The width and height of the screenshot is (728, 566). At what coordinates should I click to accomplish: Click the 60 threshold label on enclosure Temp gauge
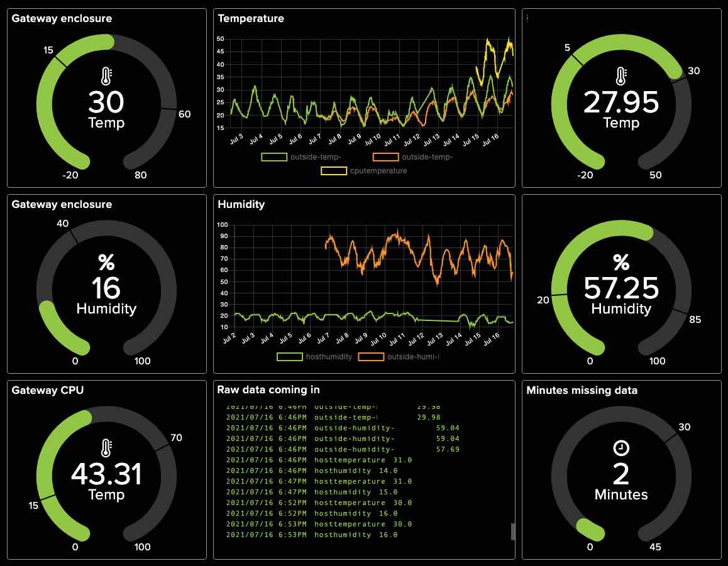pos(184,114)
